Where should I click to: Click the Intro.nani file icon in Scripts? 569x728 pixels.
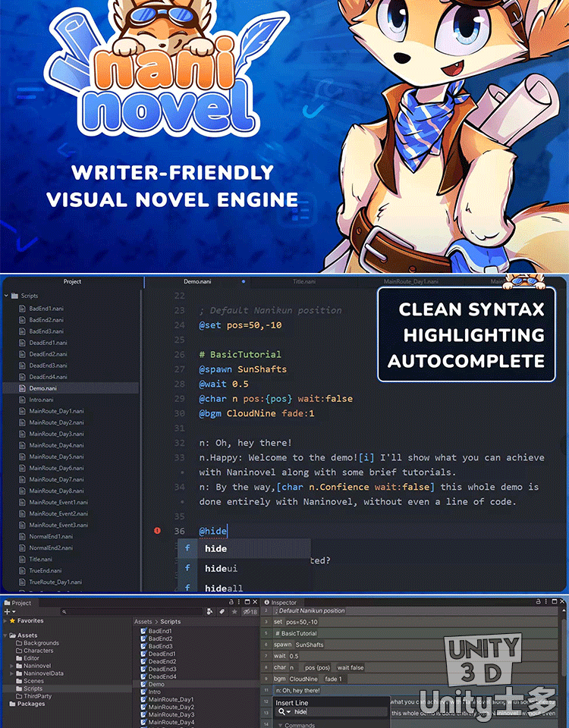22,400
